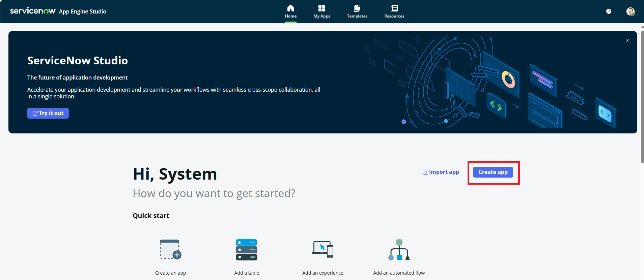Click the App Engine Studio title

click(x=83, y=11)
